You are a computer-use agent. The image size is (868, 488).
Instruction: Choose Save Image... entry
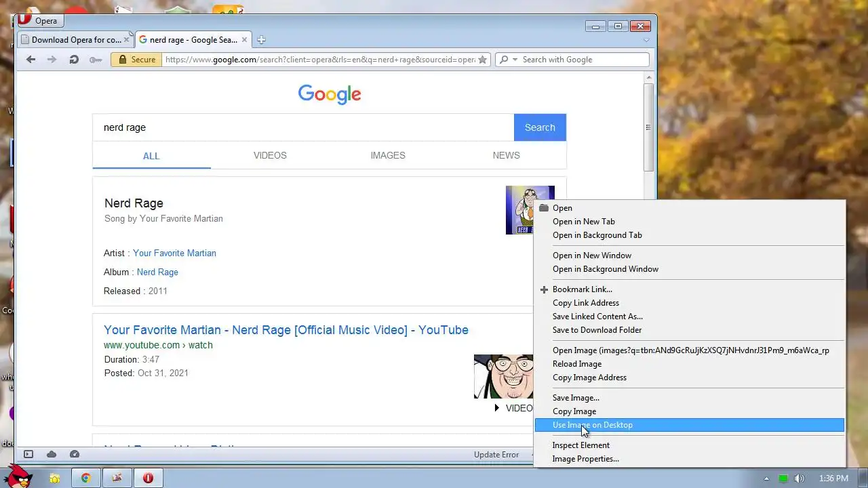click(690, 398)
